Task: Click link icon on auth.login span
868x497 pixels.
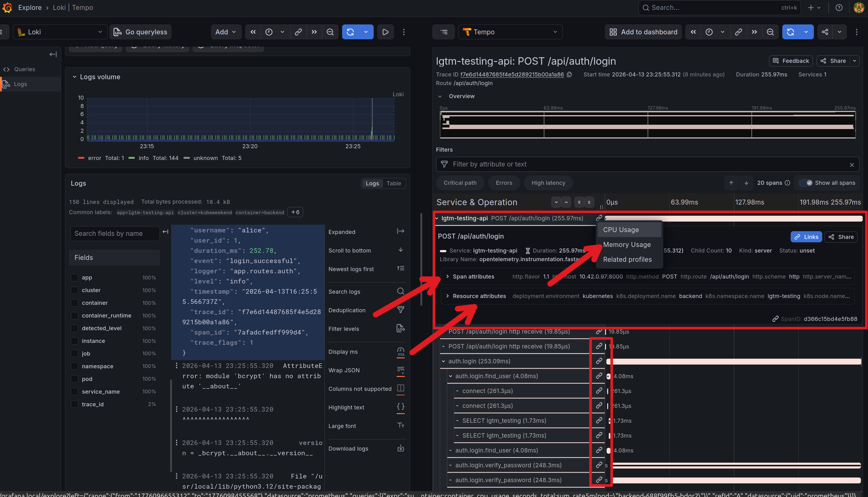Action: (599, 361)
